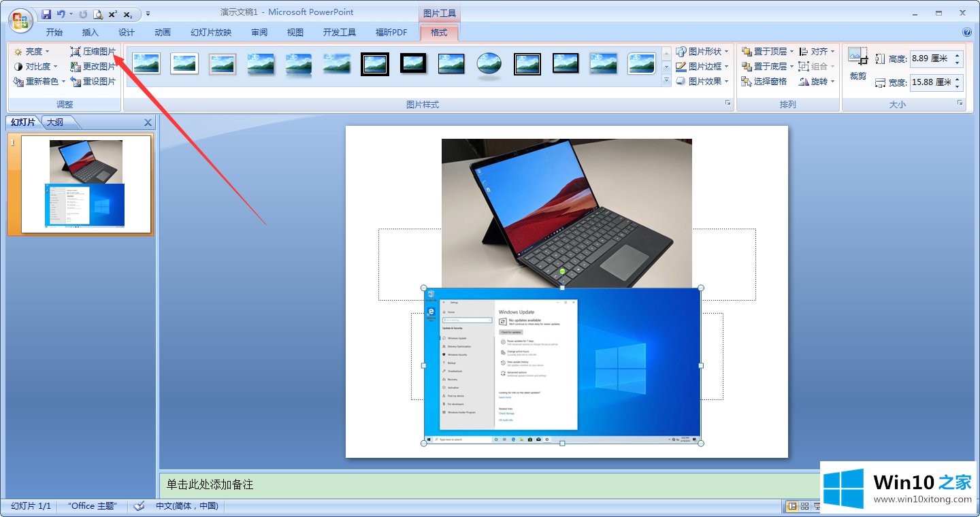Expand the Rotate (旋转) dropdown
This screenshot has height=517, width=980.
click(x=817, y=82)
